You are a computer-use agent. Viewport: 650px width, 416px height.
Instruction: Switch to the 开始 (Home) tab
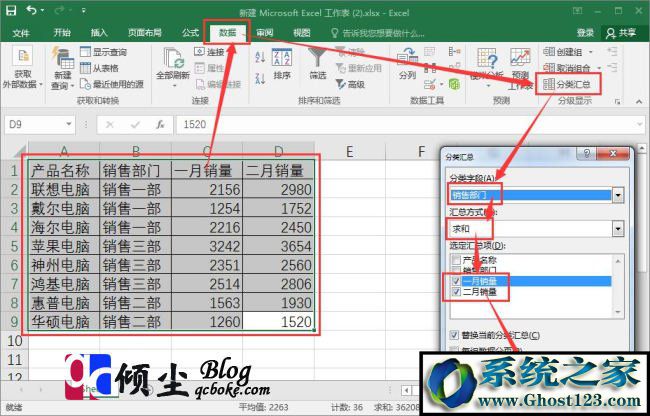[x=62, y=33]
